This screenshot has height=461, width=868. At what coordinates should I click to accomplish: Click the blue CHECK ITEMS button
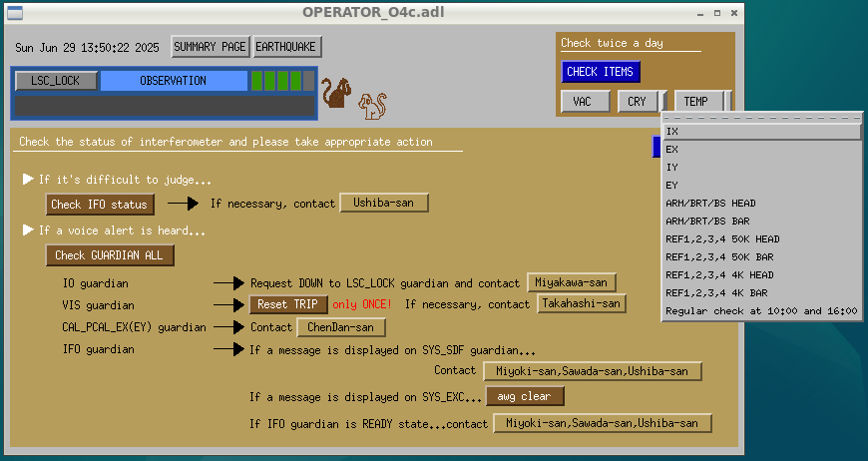[x=600, y=72]
